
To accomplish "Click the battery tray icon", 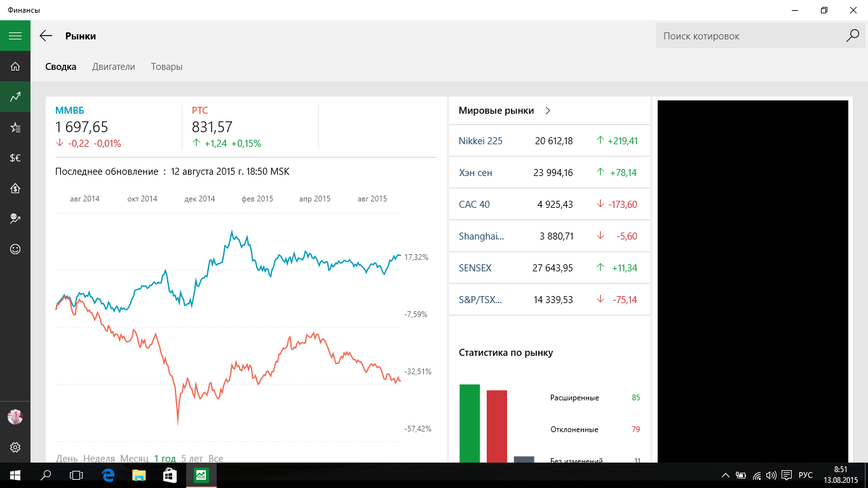I will (x=741, y=475).
